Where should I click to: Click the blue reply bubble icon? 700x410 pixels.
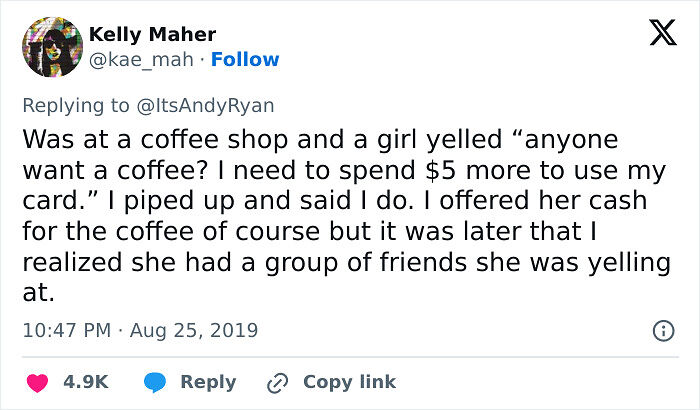pyautogui.click(x=153, y=382)
